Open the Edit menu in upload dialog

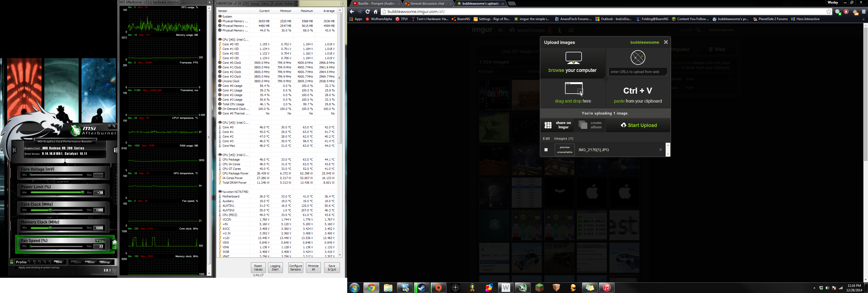pos(546,139)
